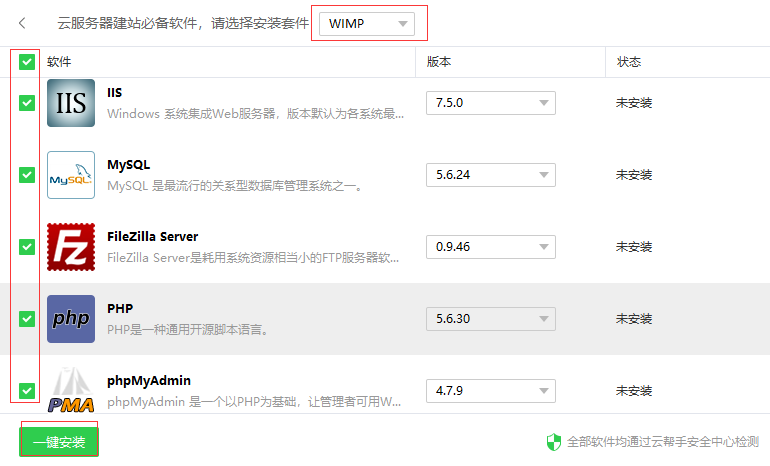The height and width of the screenshot is (466, 770).
Task: Click 全部软件均通过云帮手安全中心检测 notice
Action: tap(663, 442)
